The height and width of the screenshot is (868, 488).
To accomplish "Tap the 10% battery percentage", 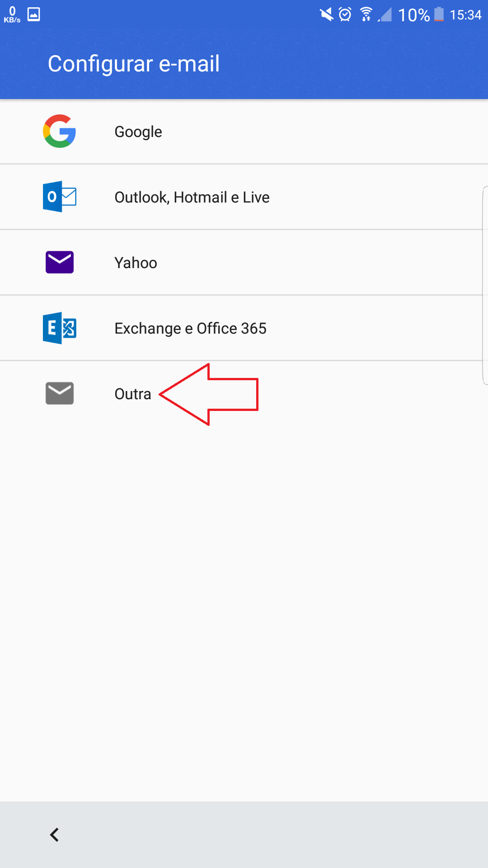I will (x=413, y=15).
